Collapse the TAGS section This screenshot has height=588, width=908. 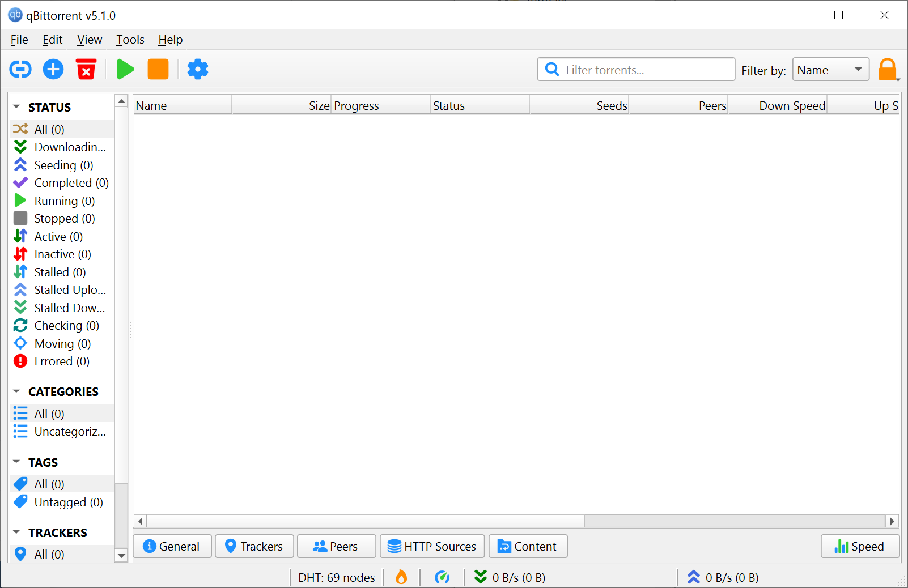coord(16,462)
